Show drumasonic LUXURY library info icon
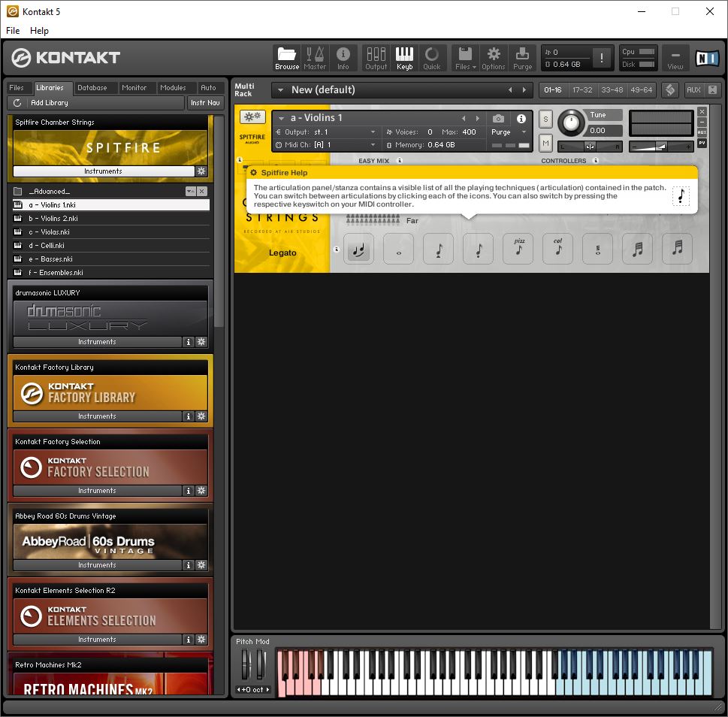Screen dimensions: 728x717 click(188, 342)
